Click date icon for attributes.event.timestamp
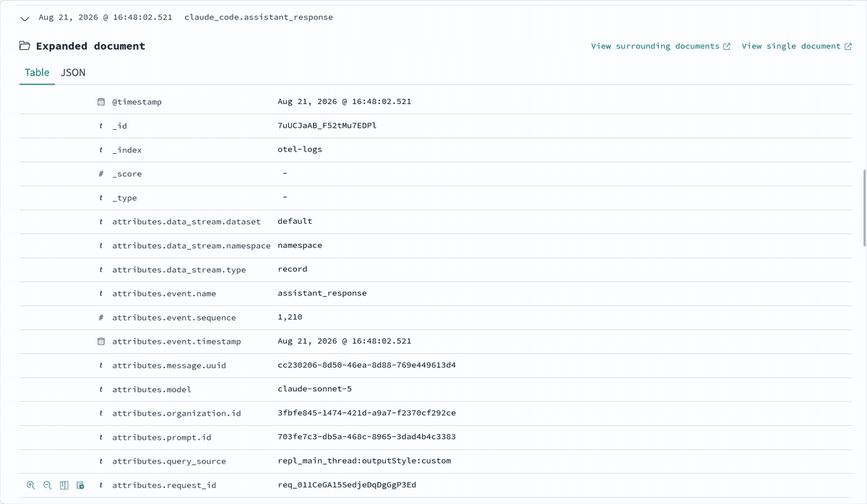The image size is (867, 504). 101,342
